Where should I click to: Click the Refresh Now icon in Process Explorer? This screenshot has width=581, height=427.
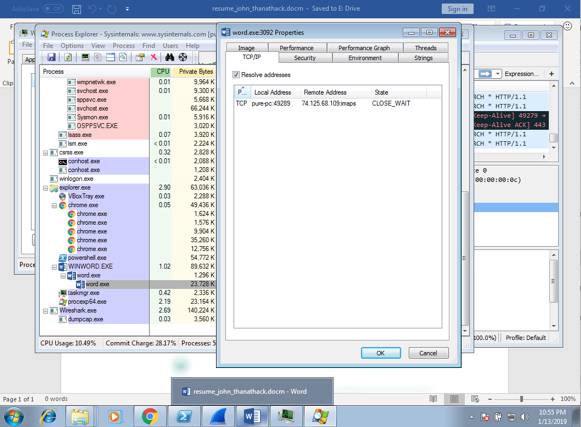68,57
